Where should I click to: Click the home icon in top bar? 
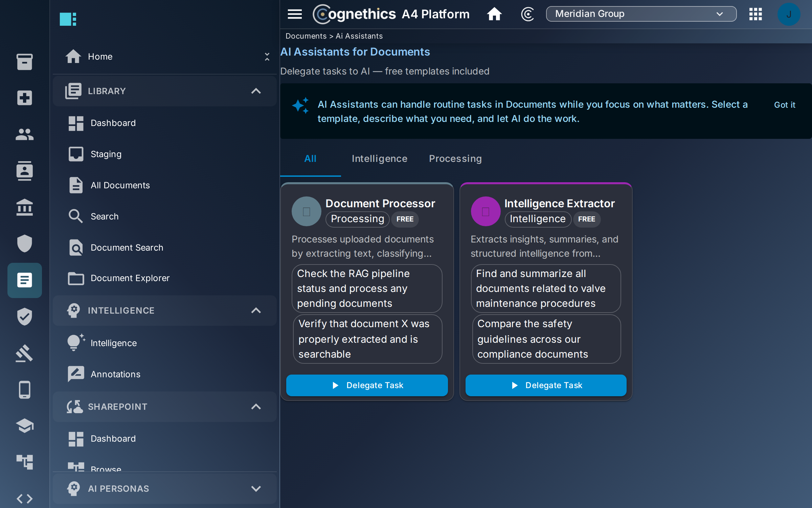pyautogui.click(x=494, y=14)
